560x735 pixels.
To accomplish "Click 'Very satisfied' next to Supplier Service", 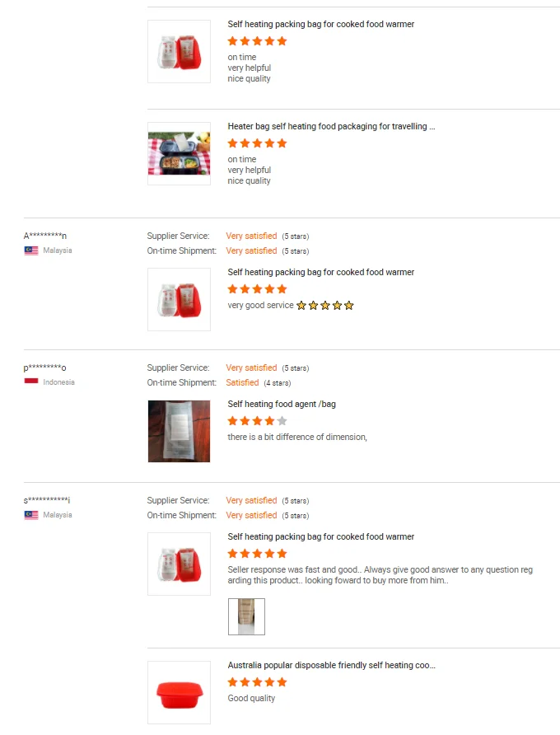I will [251, 236].
